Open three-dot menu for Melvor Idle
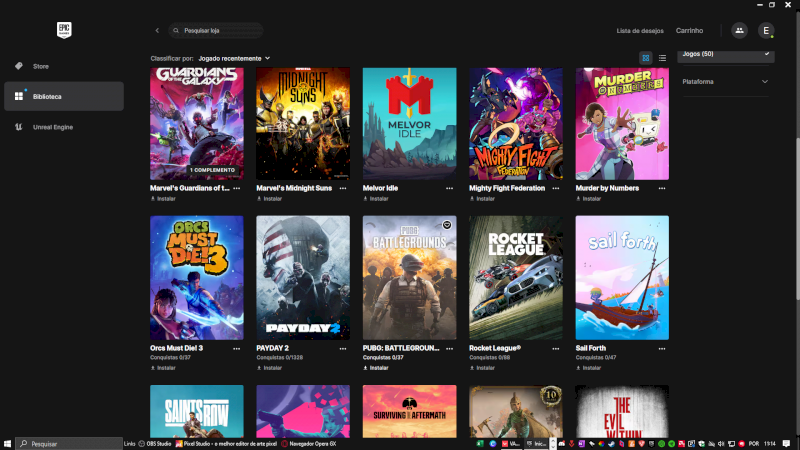The image size is (800, 450). (449, 188)
